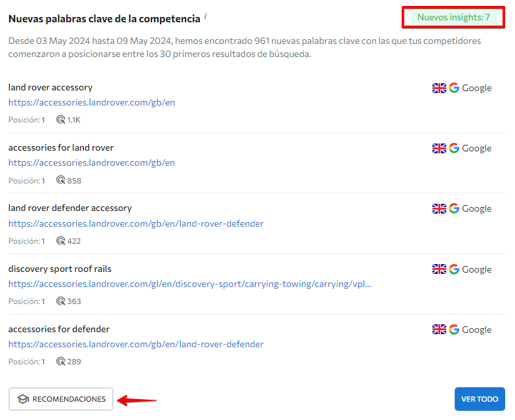
Task: Click 'Posición: 1' under 'accessories for land rover'
Action: (x=27, y=181)
